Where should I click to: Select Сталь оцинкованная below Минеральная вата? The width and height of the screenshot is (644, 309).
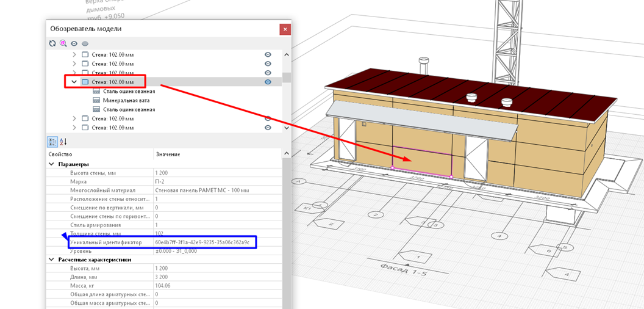129,109
